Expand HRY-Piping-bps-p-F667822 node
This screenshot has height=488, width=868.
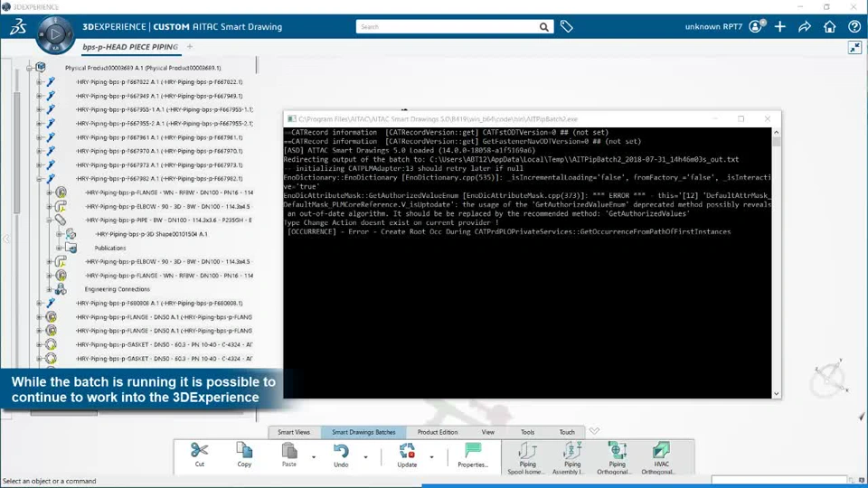[x=39, y=82]
